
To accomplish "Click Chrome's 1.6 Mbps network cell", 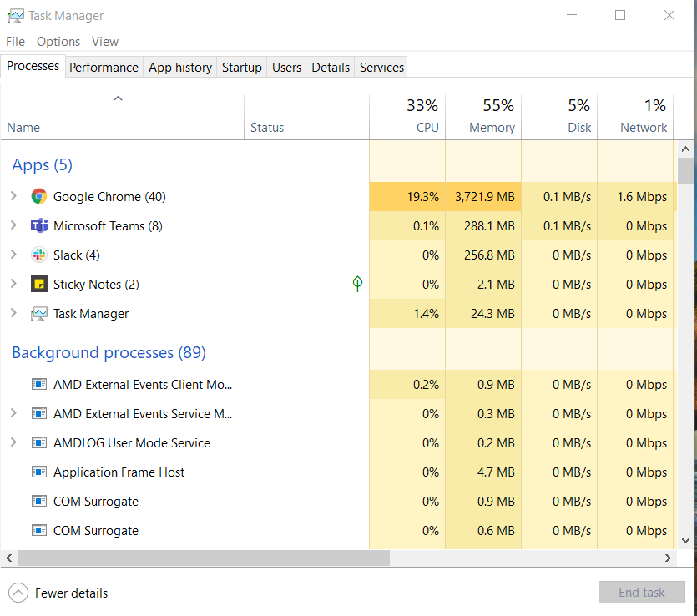I will [635, 196].
